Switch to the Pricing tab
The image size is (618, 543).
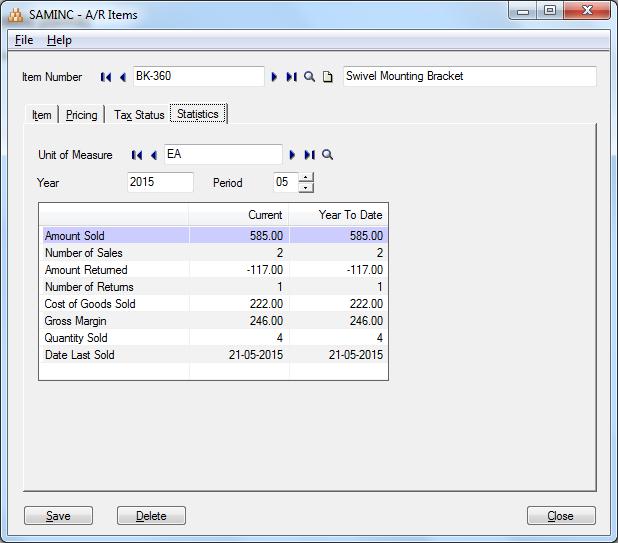coord(82,115)
